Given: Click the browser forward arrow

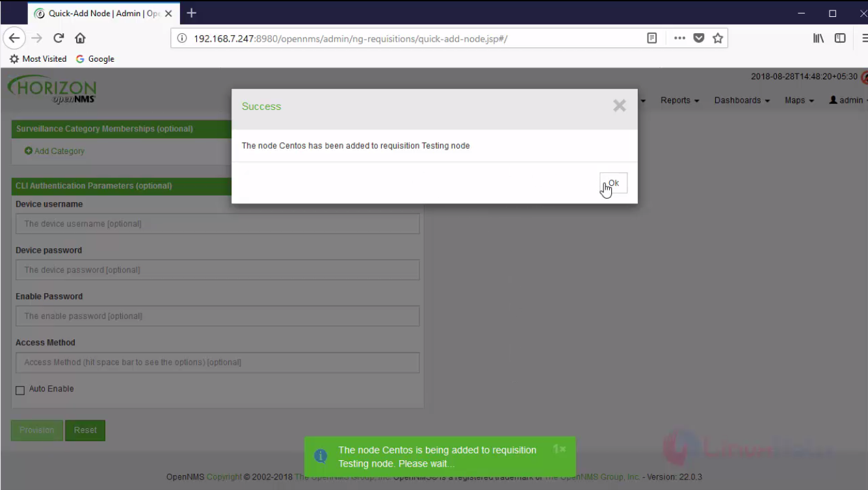Looking at the screenshot, I should (37, 38).
